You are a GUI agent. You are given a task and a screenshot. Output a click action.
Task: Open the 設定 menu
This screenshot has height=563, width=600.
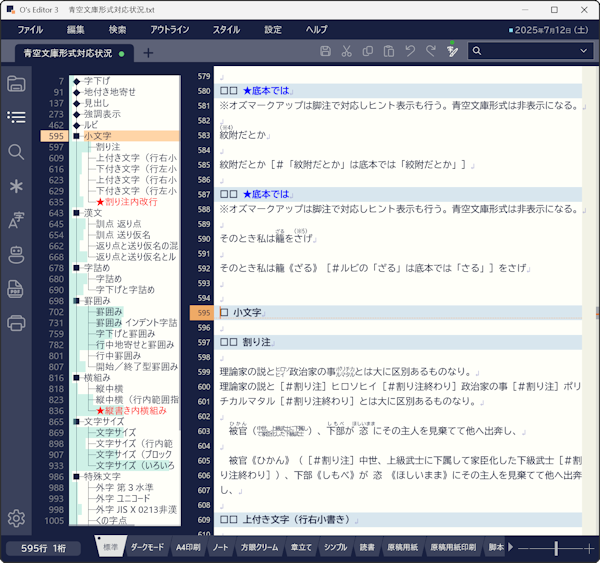point(273,30)
